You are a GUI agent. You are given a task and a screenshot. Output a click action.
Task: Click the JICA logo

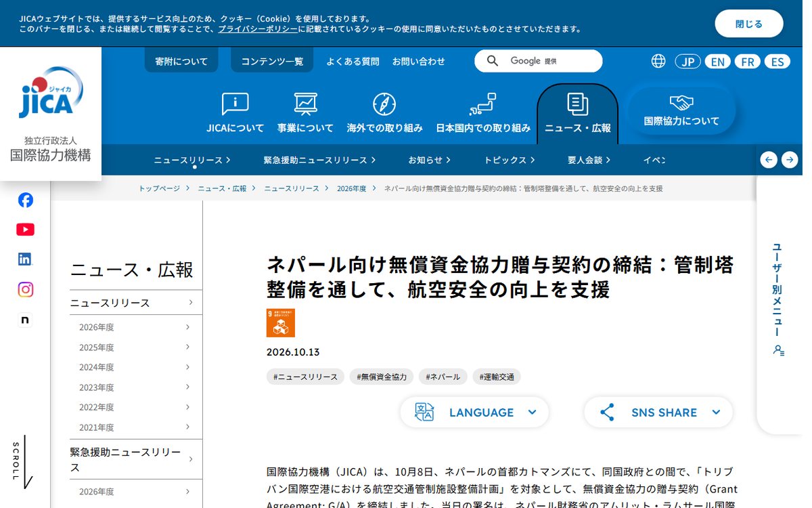click(51, 93)
